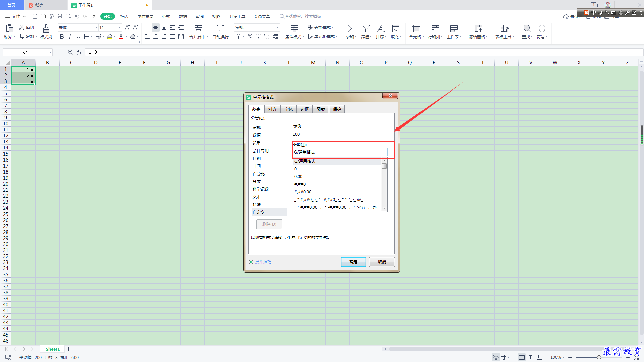Click the 类型 format code input field
Image resolution: width=644 pixels, height=362 pixels.
point(340,152)
